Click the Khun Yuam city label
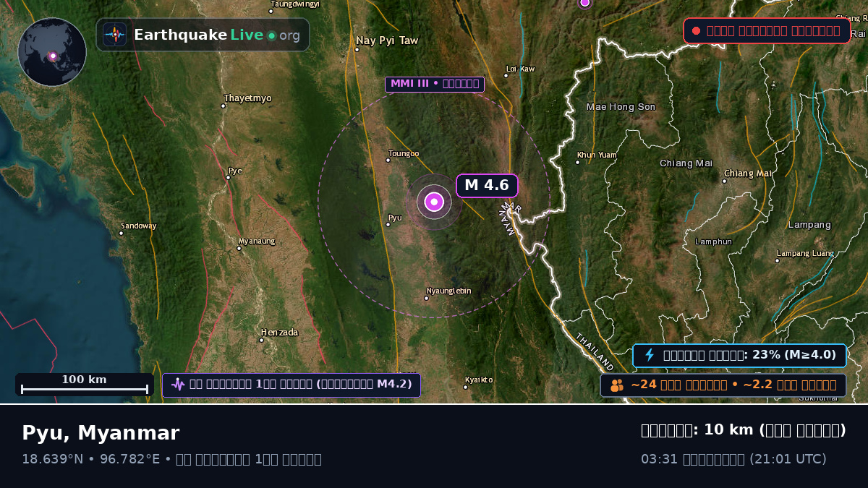Image resolution: width=868 pixels, height=488 pixels. (597, 155)
